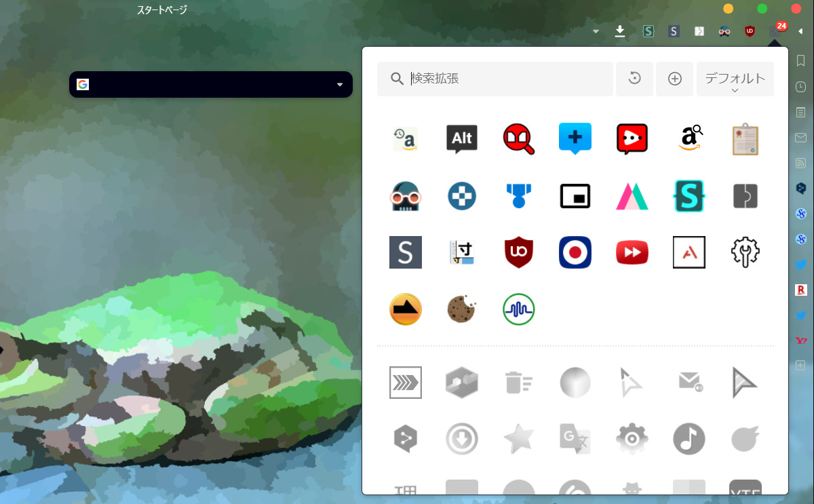814x504 pixels.
Task: Open the Mail side panel
Action: [800, 138]
